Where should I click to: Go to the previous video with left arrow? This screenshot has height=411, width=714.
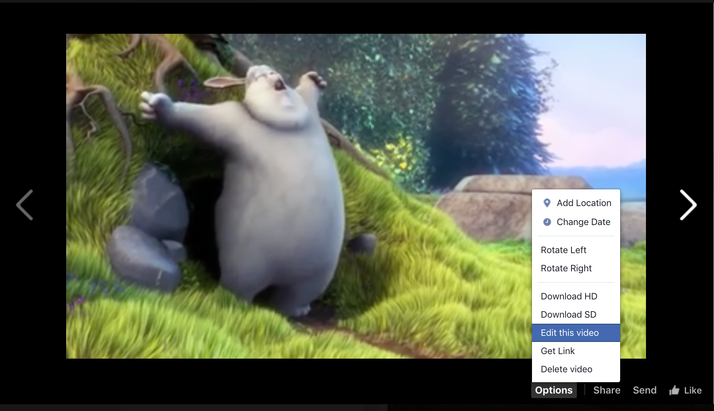pyautogui.click(x=25, y=205)
